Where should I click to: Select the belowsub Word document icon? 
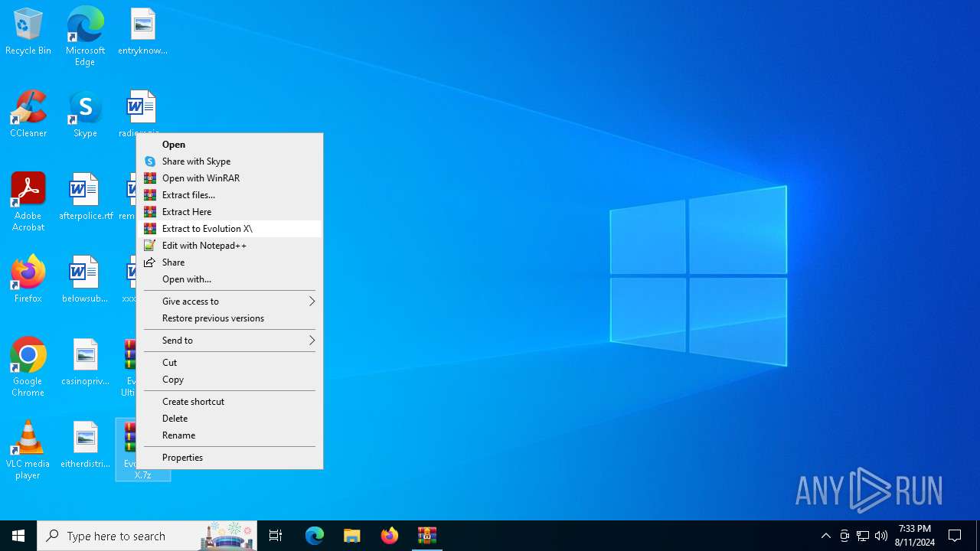tap(85, 280)
